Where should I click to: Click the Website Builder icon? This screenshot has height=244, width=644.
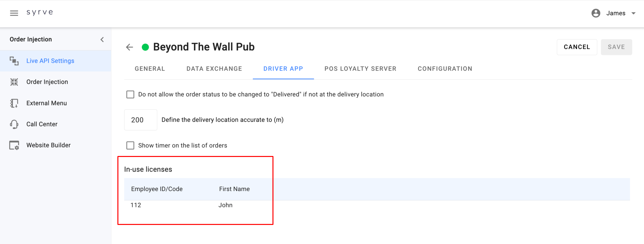click(14, 145)
